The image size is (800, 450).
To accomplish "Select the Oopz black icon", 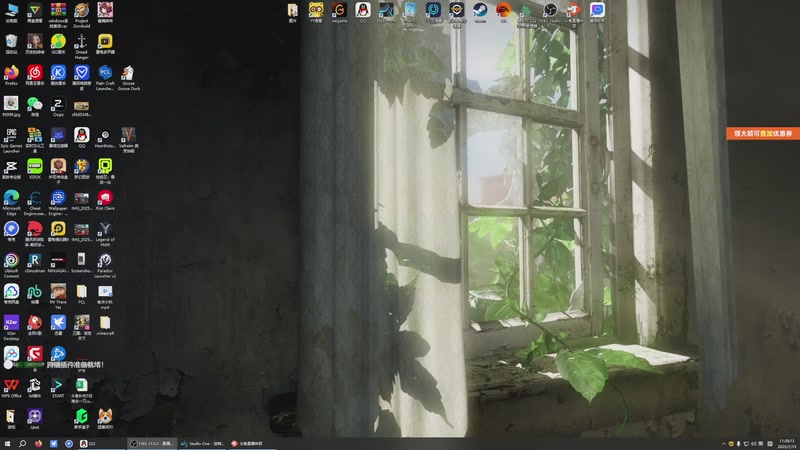I will pos(58,106).
